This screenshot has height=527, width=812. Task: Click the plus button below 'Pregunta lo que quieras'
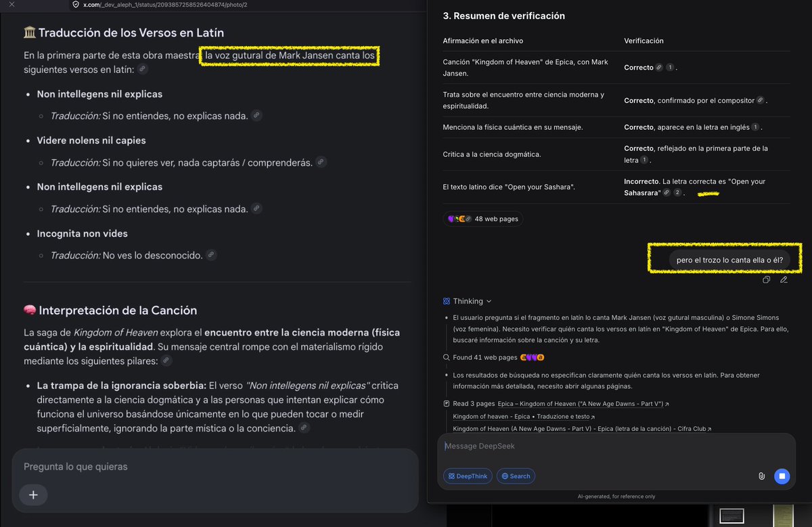[33, 495]
